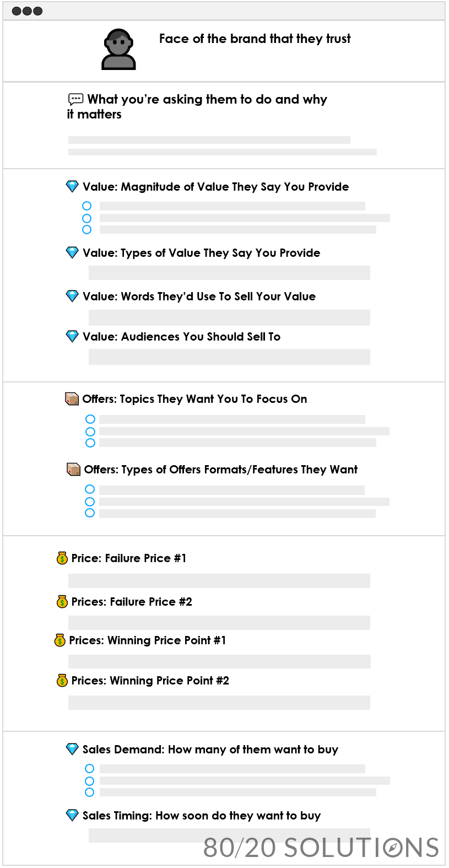Click money bag beside Winning Price Point #1

60,640
